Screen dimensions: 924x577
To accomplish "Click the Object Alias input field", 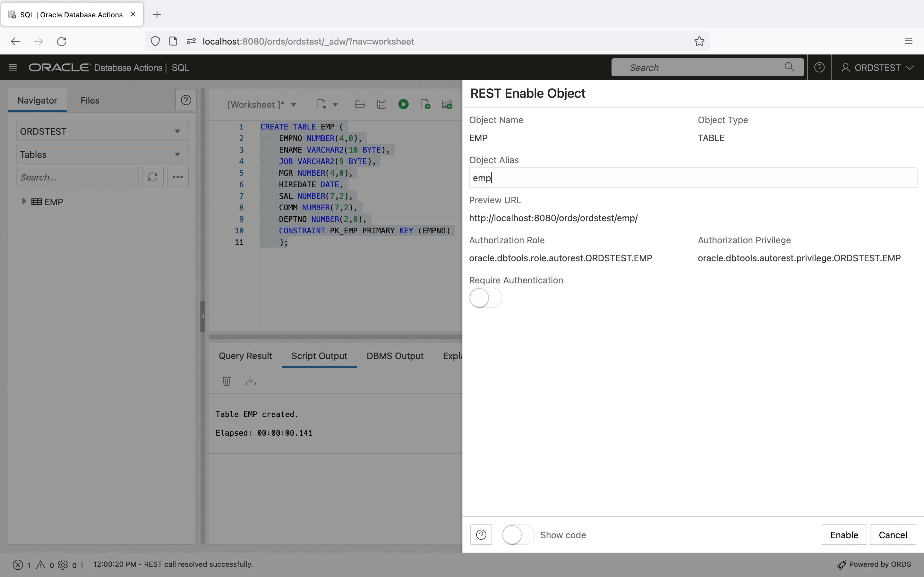I will (x=693, y=178).
